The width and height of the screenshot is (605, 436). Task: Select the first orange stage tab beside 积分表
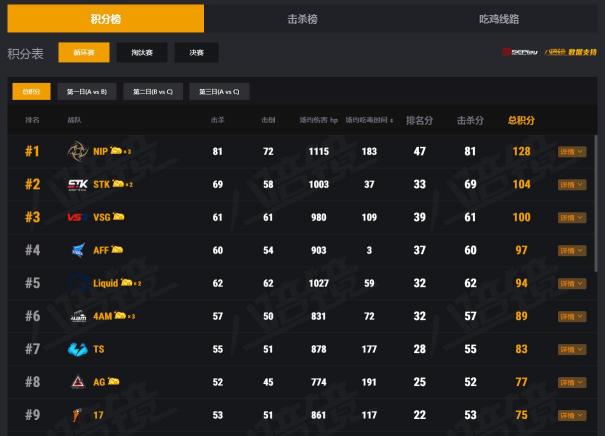tap(84, 52)
